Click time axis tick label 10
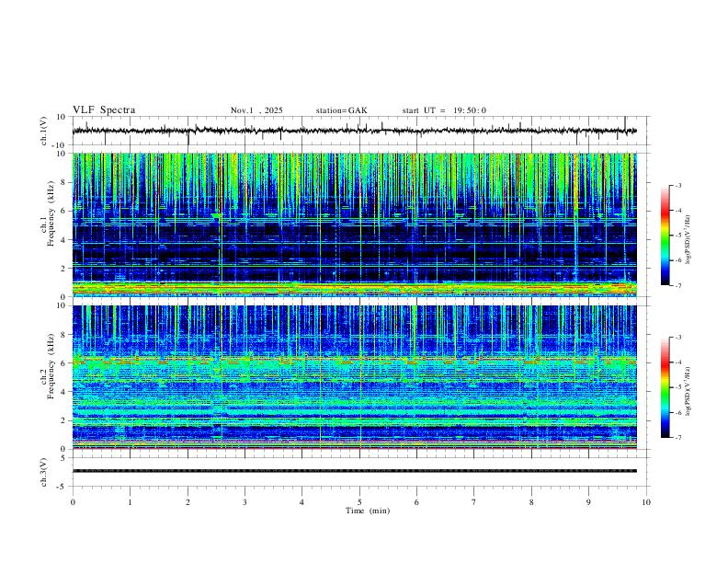 click(646, 502)
